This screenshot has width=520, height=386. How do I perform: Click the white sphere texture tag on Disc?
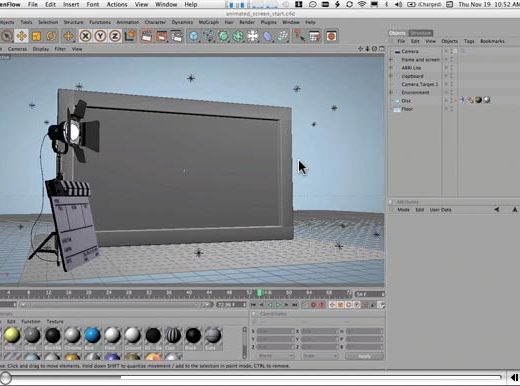coord(487,100)
